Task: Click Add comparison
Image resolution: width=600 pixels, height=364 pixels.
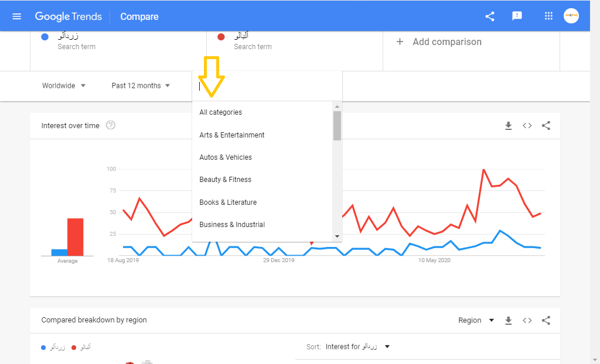Action: [439, 42]
